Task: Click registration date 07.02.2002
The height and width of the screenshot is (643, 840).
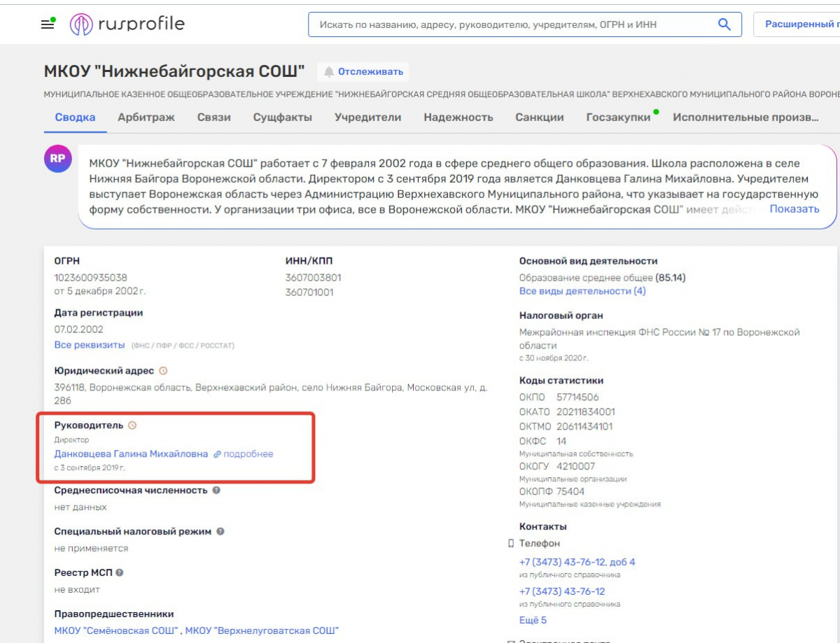Action: pos(78,330)
